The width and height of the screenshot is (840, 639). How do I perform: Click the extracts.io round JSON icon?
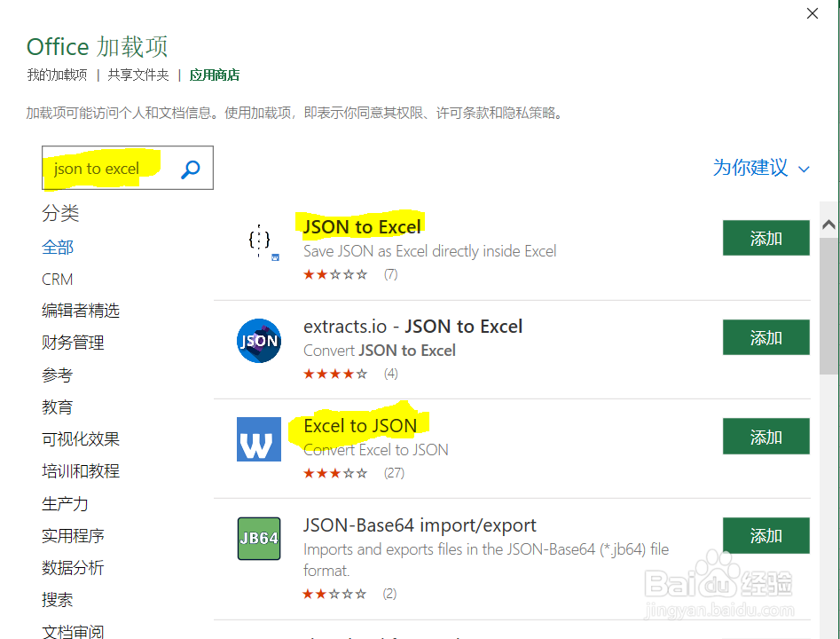click(259, 341)
